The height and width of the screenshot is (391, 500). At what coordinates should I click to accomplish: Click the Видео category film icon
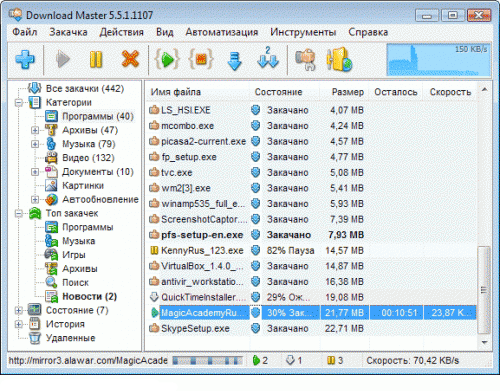51,158
